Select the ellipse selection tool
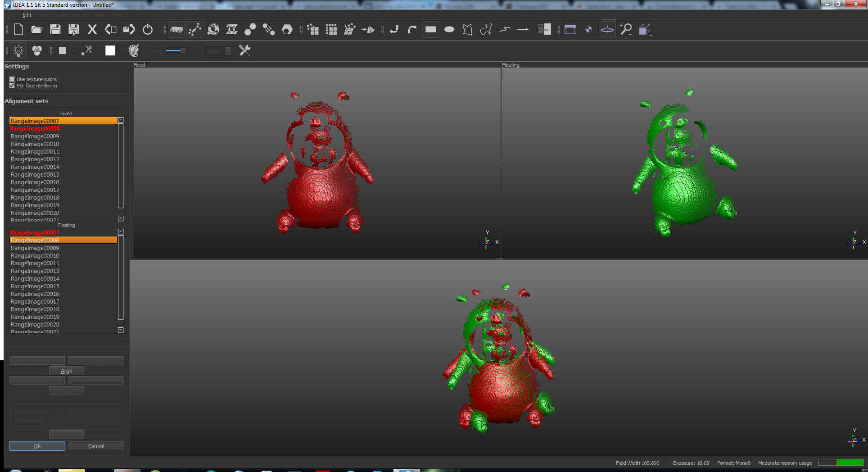The width and height of the screenshot is (868, 472). point(449,30)
